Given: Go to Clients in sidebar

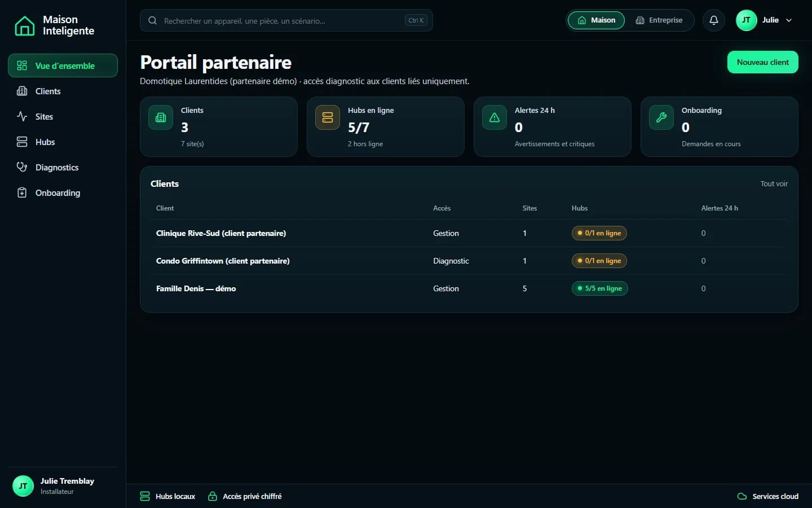Looking at the screenshot, I should pyautogui.click(x=63, y=91).
